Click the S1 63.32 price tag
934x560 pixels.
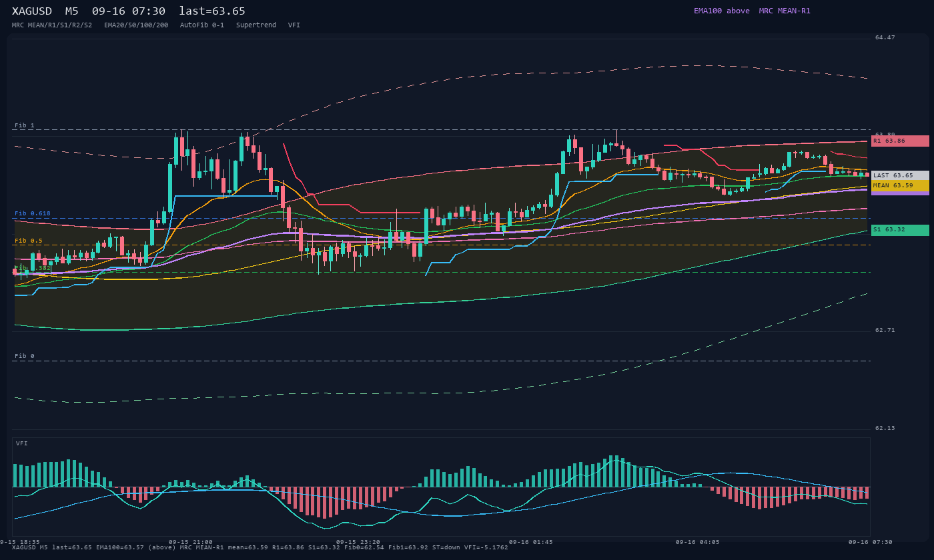coord(900,230)
